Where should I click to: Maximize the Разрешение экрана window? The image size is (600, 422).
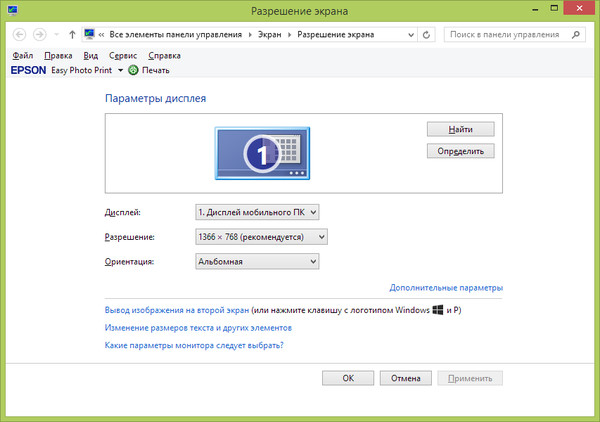point(554,8)
